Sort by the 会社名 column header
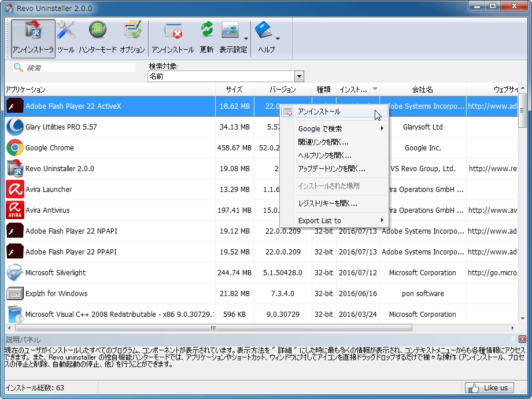This screenshot has width=532, height=399. pos(422,90)
